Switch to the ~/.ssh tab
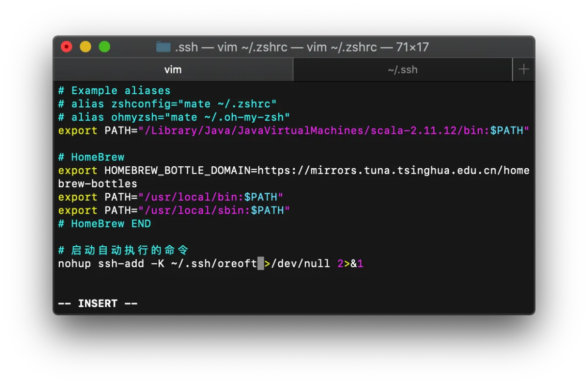This screenshot has height=385, width=588. point(402,70)
